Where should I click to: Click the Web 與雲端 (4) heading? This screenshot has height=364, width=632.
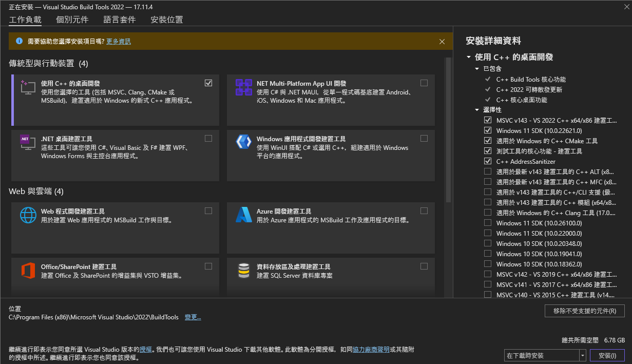tap(36, 191)
